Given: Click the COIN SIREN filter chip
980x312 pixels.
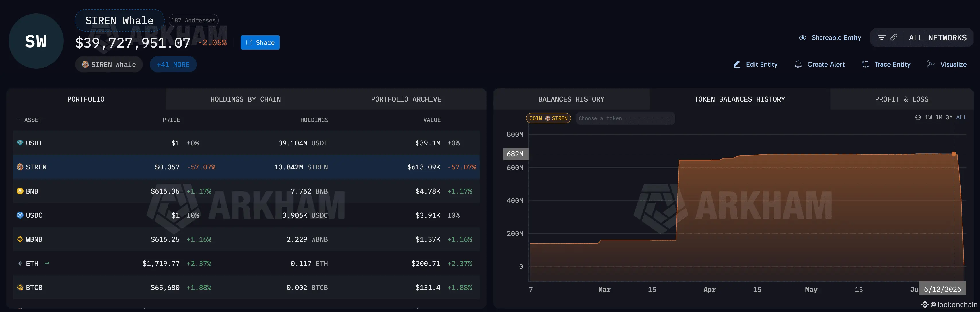Looking at the screenshot, I should coord(548,118).
